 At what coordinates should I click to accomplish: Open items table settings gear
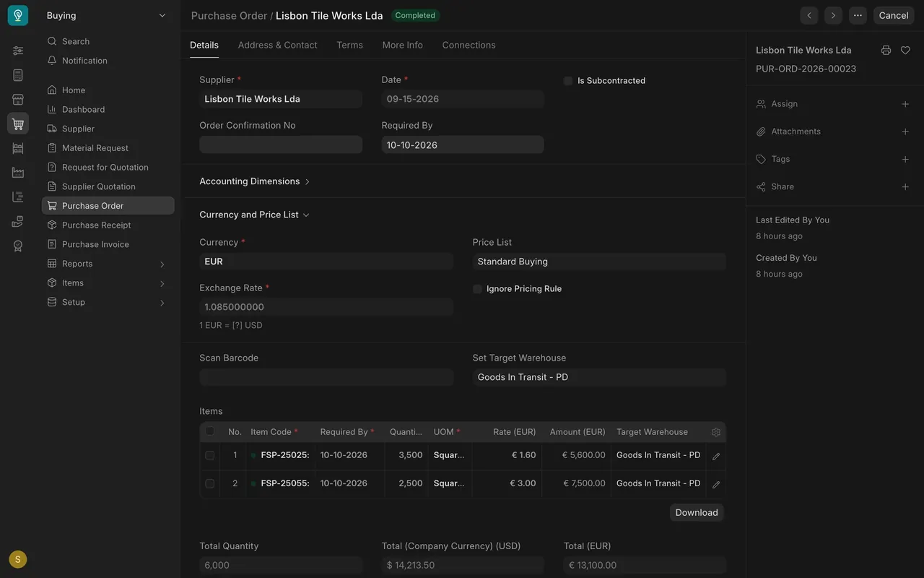pyautogui.click(x=716, y=432)
